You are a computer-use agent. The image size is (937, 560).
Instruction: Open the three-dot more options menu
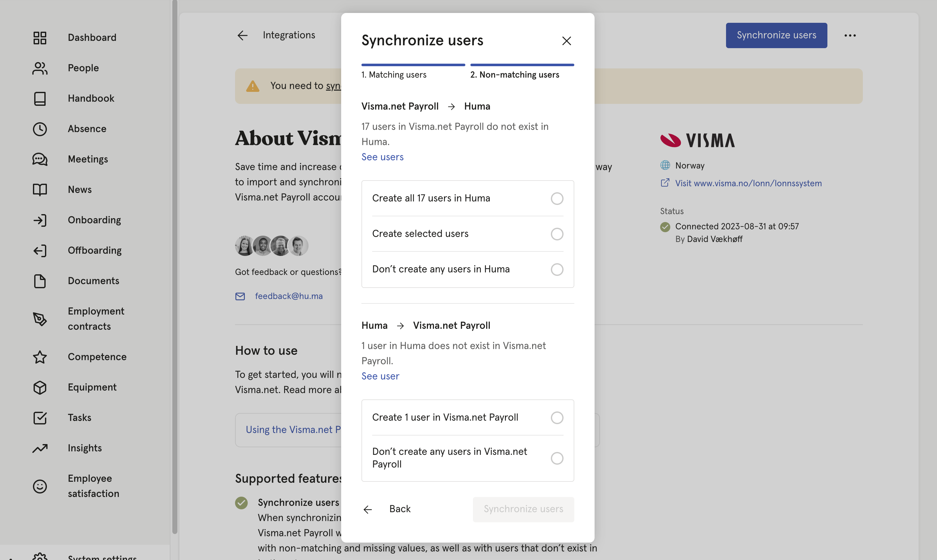pos(850,35)
